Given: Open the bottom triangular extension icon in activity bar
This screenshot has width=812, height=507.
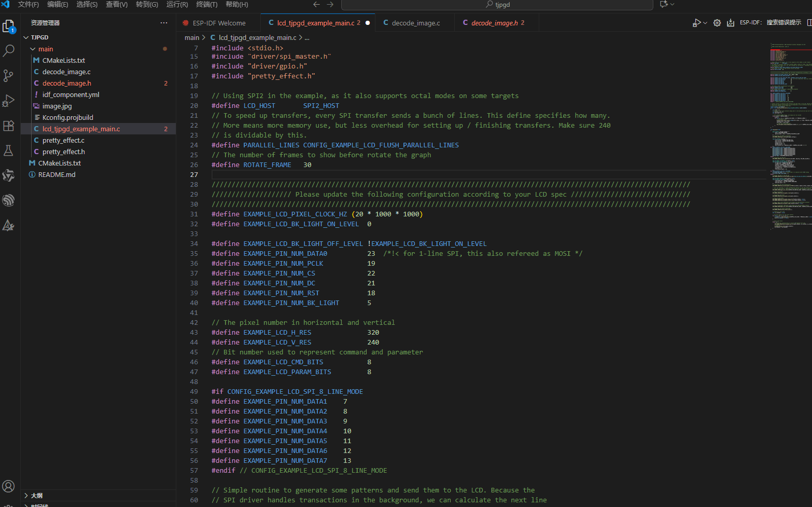Looking at the screenshot, I should click(x=9, y=225).
